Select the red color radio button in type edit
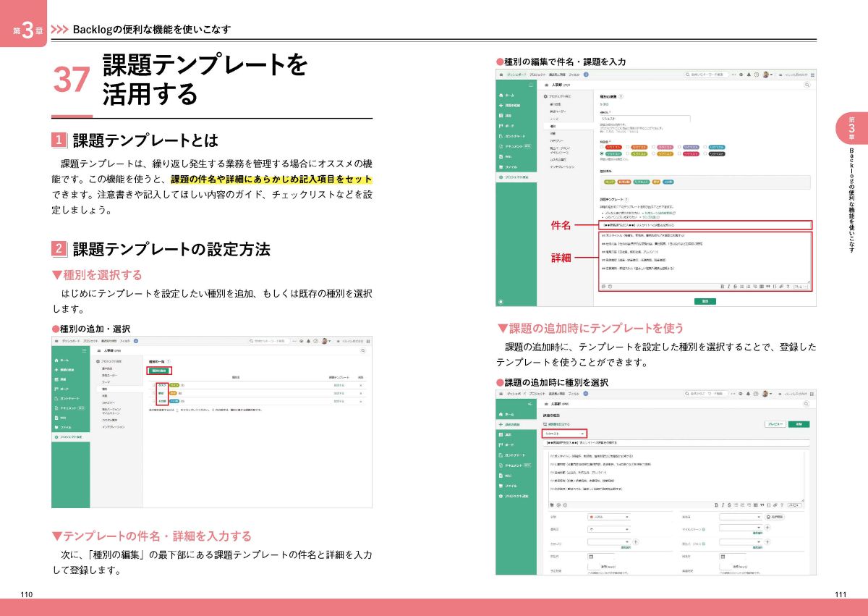The width and height of the screenshot is (868, 616). click(x=603, y=147)
